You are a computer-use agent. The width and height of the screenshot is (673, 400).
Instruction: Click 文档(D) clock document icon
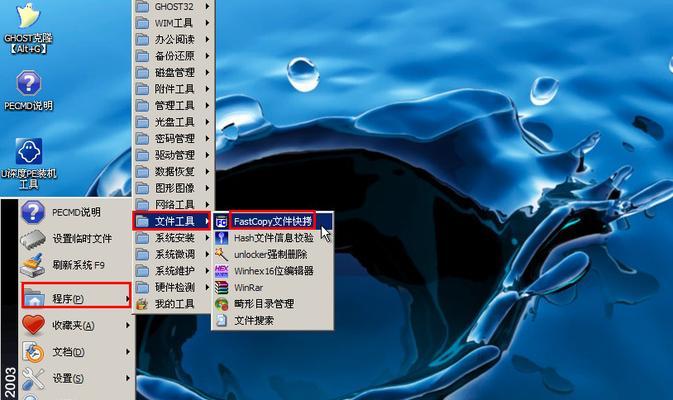point(33,352)
